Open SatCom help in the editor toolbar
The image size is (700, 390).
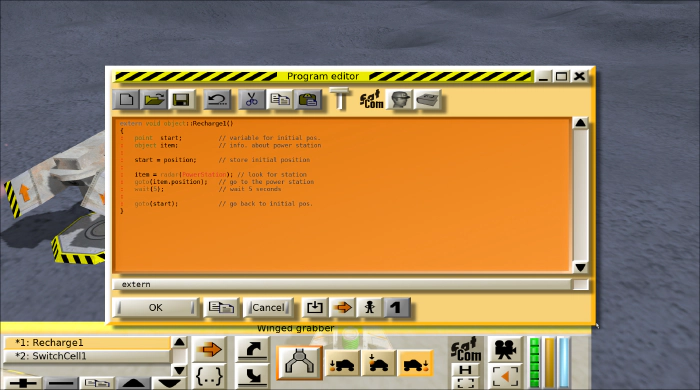pos(371,99)
